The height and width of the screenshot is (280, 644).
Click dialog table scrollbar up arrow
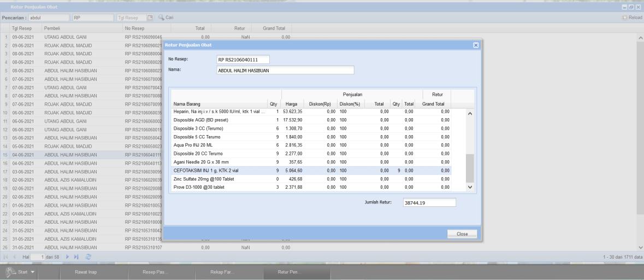470,114
